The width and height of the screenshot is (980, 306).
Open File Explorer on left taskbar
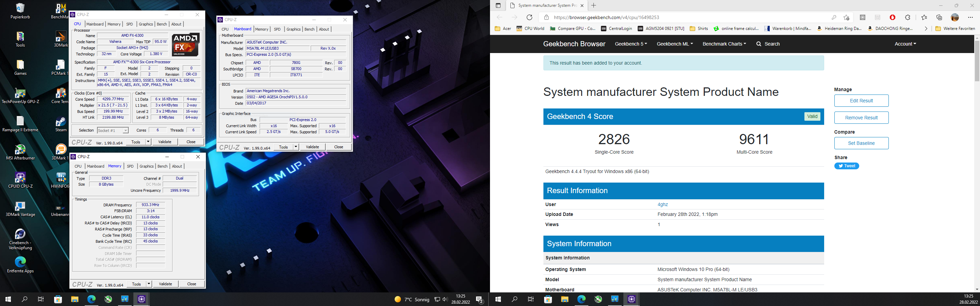tap(75, 299)
